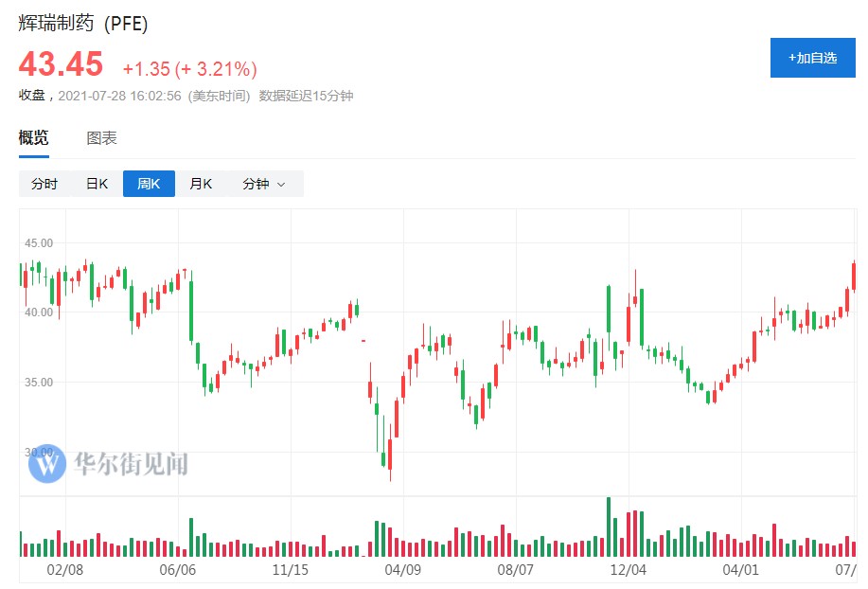Click the 45.00 price axis label
This screenshot has width=868, height=589.
39,242
